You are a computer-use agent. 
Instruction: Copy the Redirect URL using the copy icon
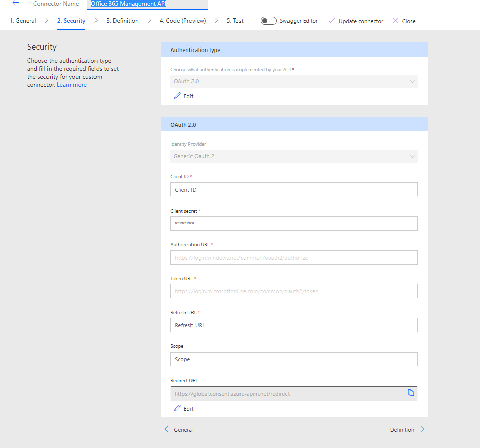(x=411, y=393)
